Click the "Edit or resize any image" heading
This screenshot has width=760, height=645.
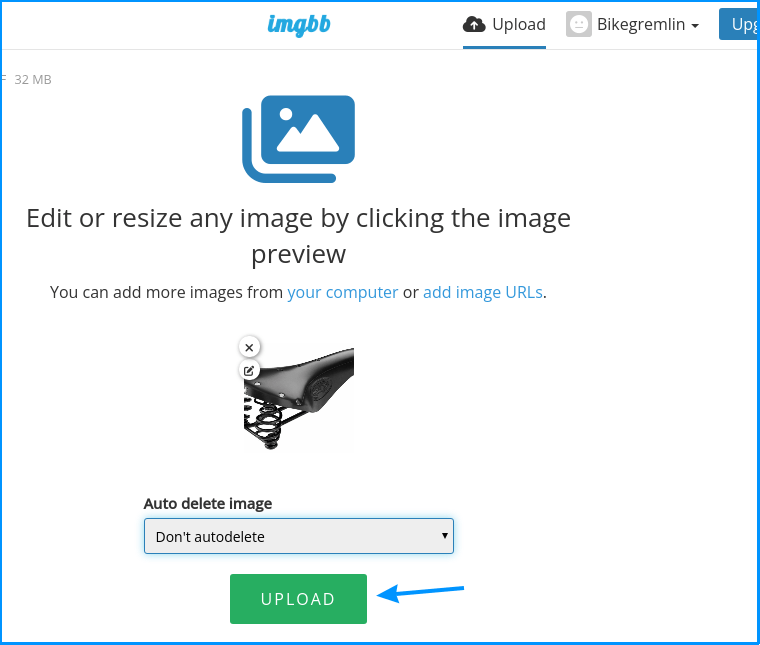click(299, 236)
